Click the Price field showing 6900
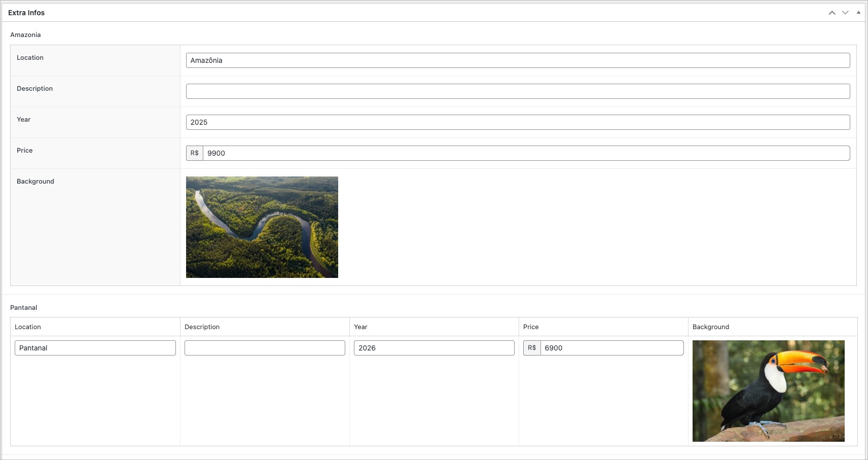 (611, 348)
